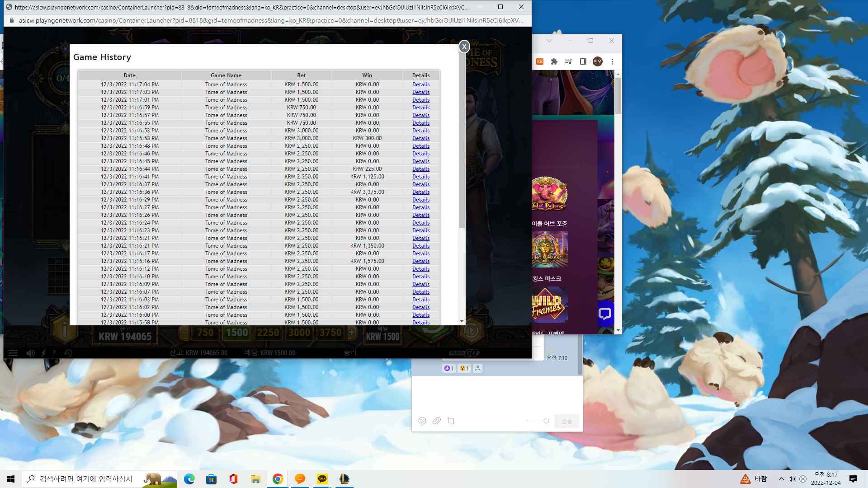Open Details for the 11:17:04 PM entry
Viewport: 868px width, 488px height.
[x=421, y=84]
